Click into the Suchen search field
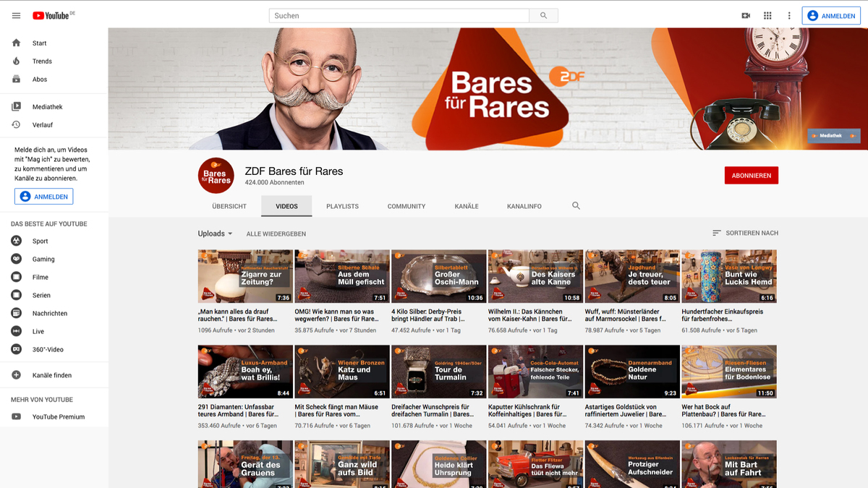The width and height of the screenshot is (868, 488). [x=399, y=16]
